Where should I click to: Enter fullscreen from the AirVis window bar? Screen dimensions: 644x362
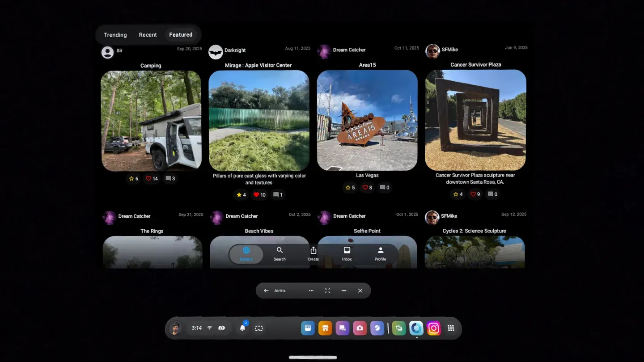pyautogui.click(x=327, y=291)
